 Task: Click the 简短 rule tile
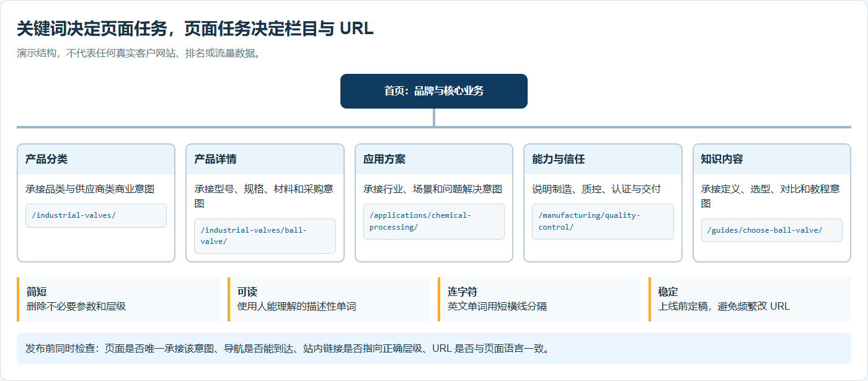click(118, 299)
